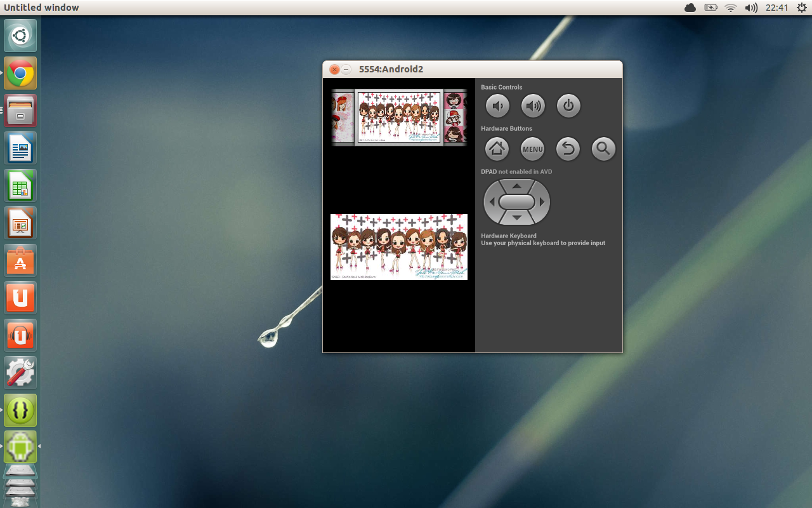
Task: Click the DPAD left arrow
Action: pyautogui.click(x=491, y=202)
